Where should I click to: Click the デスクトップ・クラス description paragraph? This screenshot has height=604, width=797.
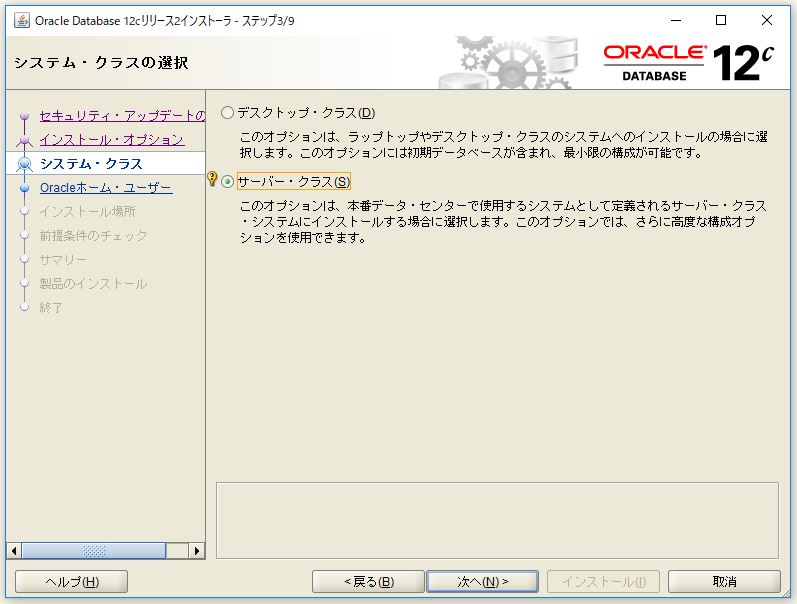[x=504, y=144]
